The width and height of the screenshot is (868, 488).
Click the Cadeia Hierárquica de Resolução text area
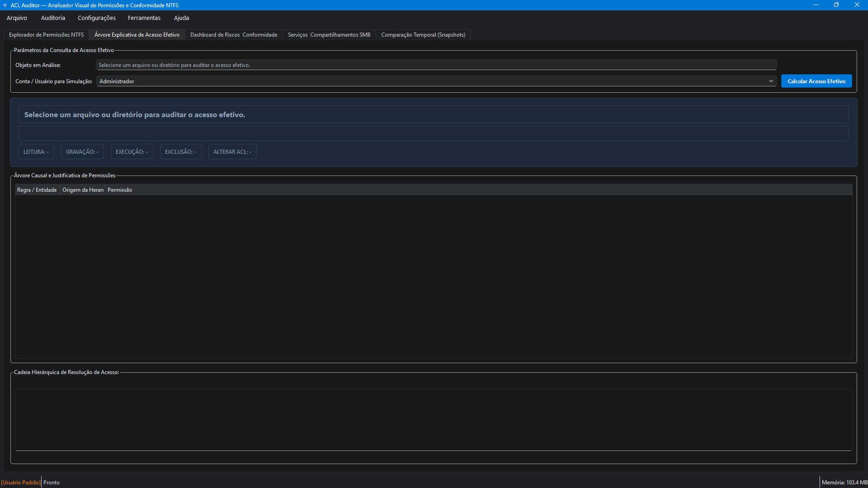coord(433,420)
